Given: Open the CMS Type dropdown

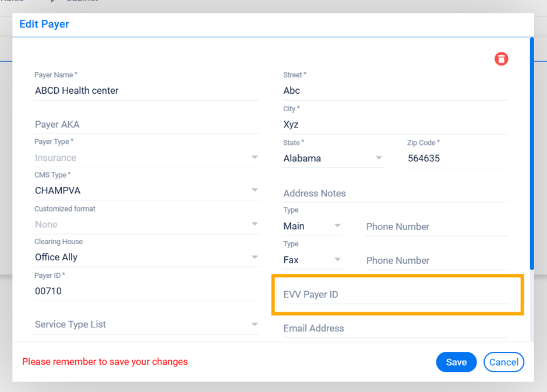Looking at the screenshot, I should [255, 190].
